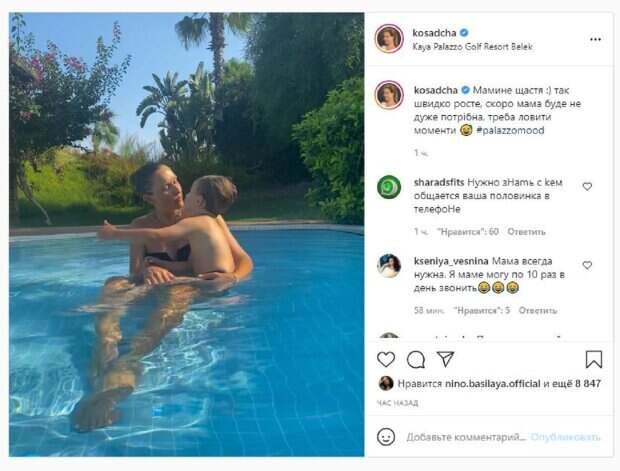Like the post with the heart icon

pos(386,359)
